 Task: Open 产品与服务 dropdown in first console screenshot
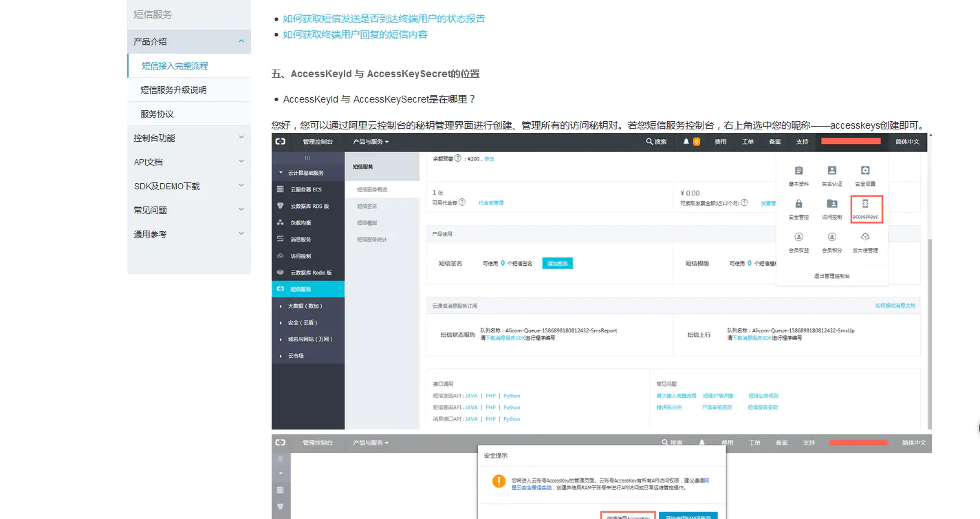(371, 142)
